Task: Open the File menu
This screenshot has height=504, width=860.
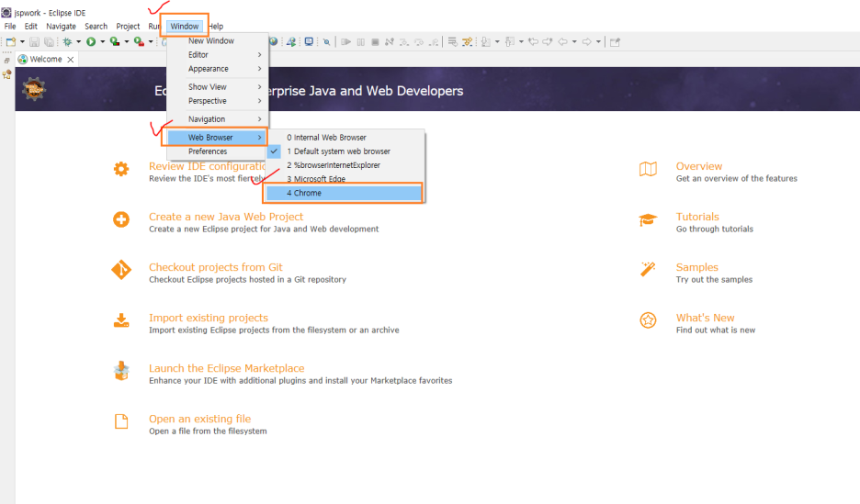Action: coord(10,27)
